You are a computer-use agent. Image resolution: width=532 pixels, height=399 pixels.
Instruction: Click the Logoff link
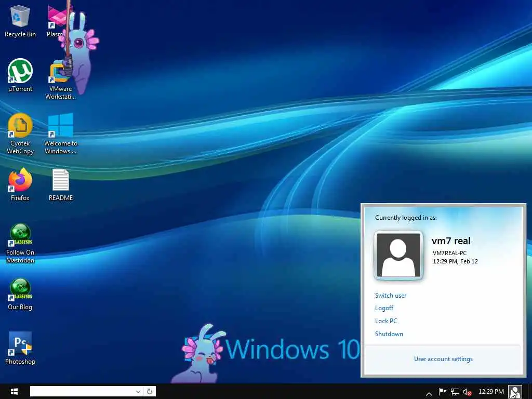pos(384,308)
